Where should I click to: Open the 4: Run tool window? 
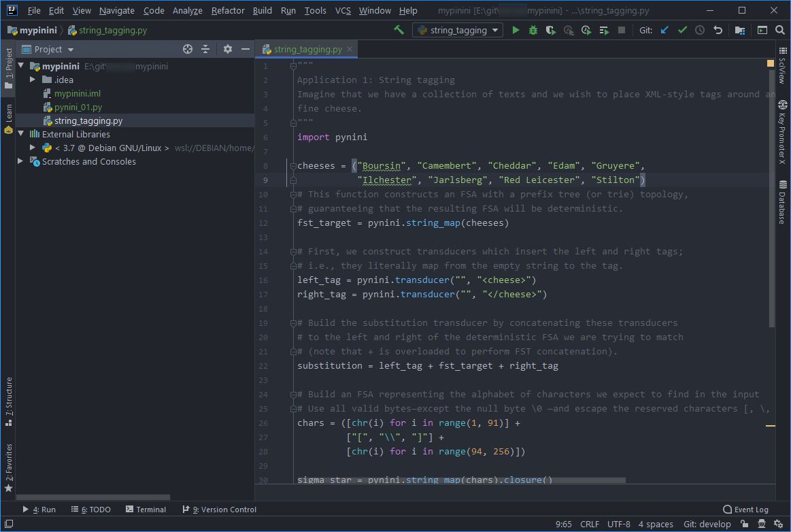tap(39, 510)
